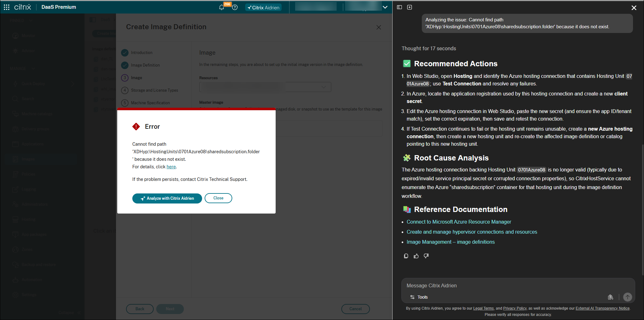
Task: Click the Cancel button in wizard
Action: pos(355,309)
